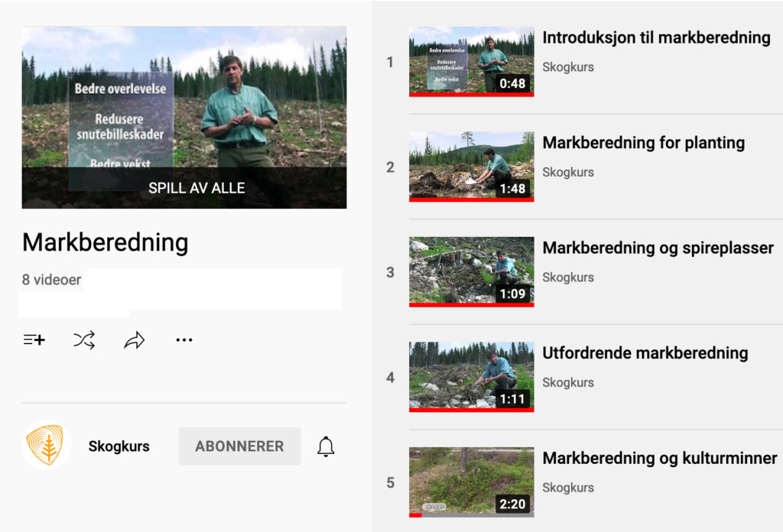
Task: Click the ABONNERER subscribe button
Action: pos(239,446)
